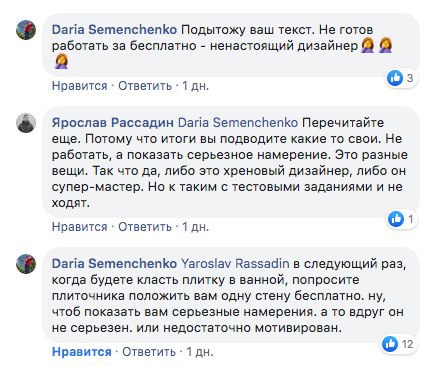The image size is (432, 366).
Task: Click the like reaction icon showing 12
Action: [390, 344]
